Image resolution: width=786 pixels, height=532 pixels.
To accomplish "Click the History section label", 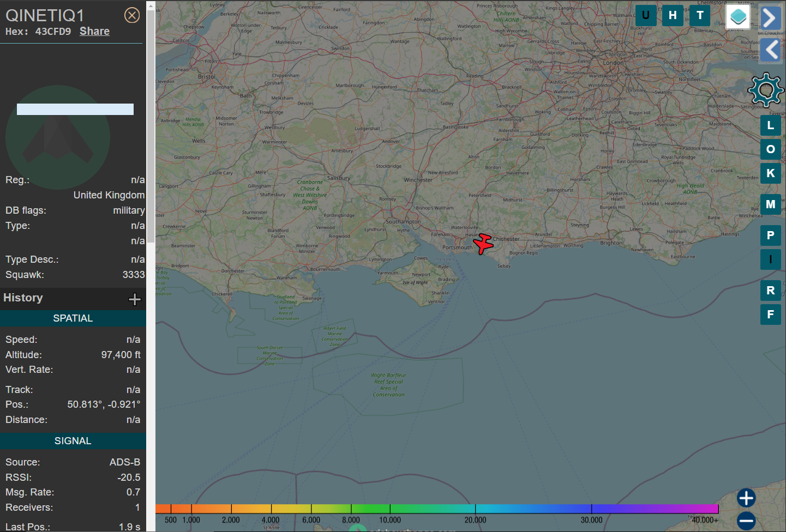I will click(23, 298).
